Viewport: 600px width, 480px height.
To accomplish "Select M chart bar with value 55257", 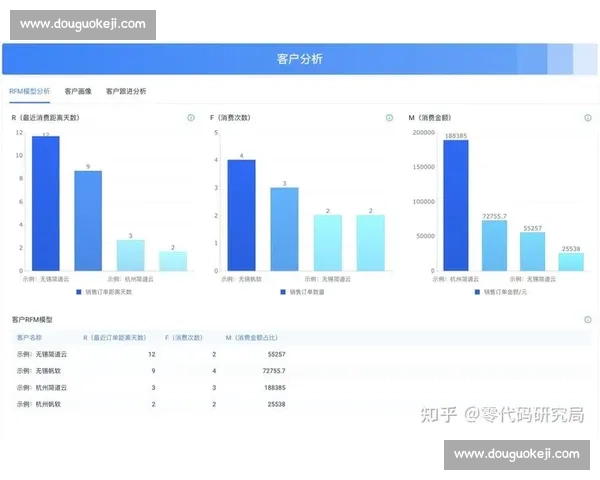I will (x=532, y=251).
